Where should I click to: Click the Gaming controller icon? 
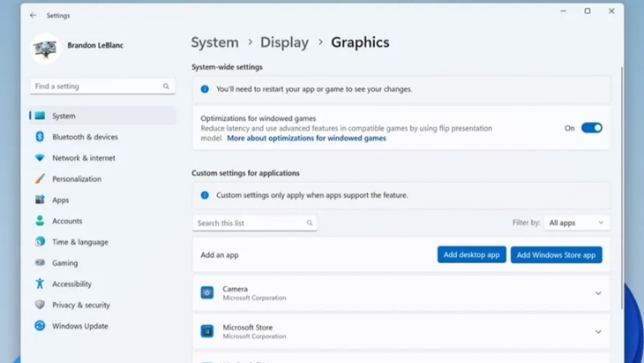[40, 262]
